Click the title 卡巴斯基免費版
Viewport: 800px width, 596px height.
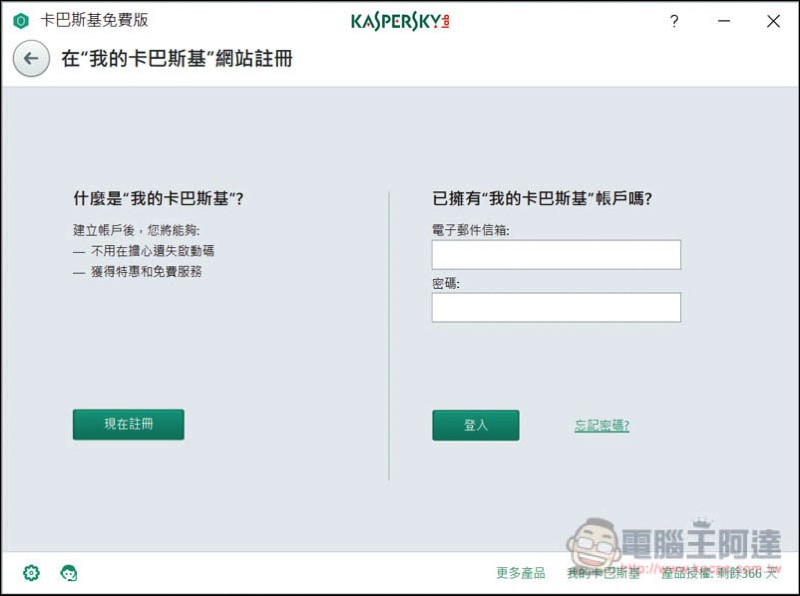[x=94, y=20]
